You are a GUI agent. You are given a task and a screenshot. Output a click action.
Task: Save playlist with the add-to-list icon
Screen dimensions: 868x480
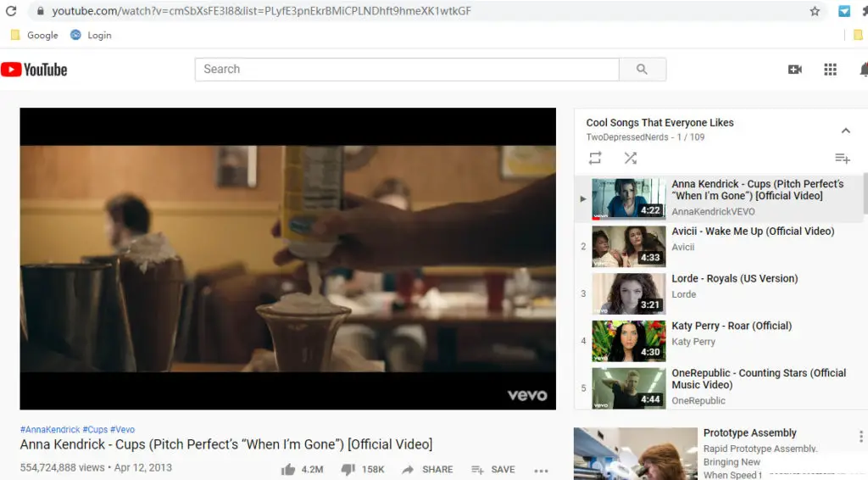click(x=842, y=159)
